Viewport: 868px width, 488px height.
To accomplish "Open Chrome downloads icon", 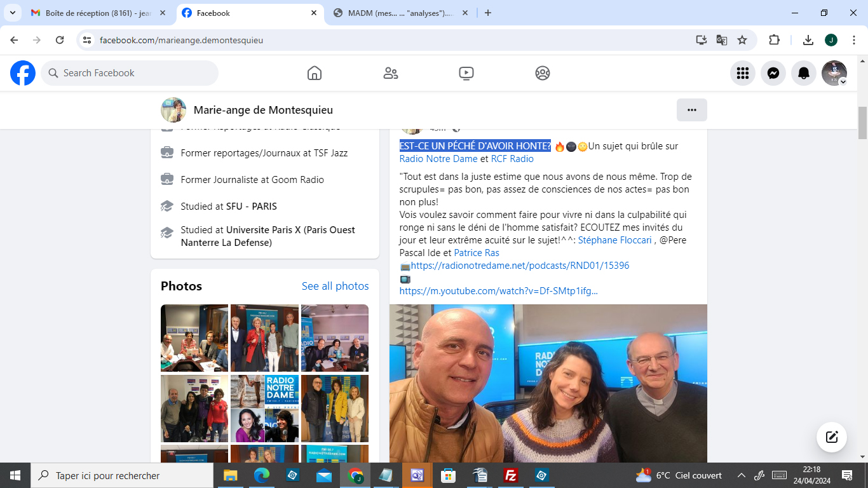I will [x=808, y=40].
